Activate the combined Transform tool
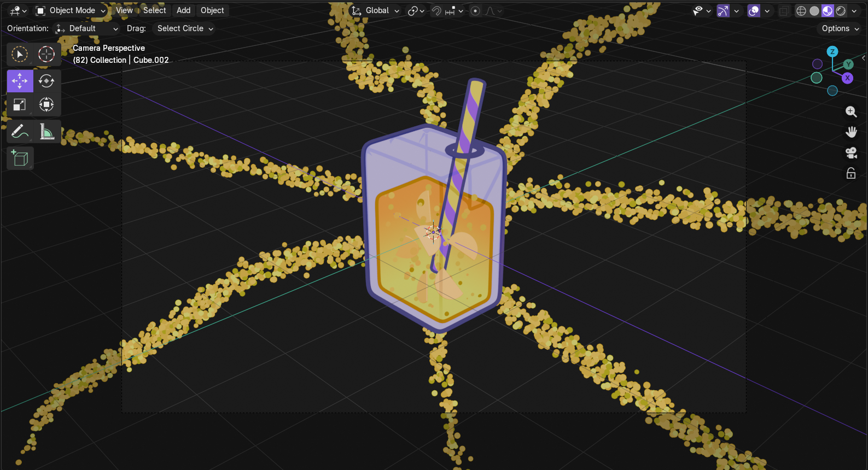Image resolution: width=868 pixels, height=470 pixels. [x=46, y=104]
